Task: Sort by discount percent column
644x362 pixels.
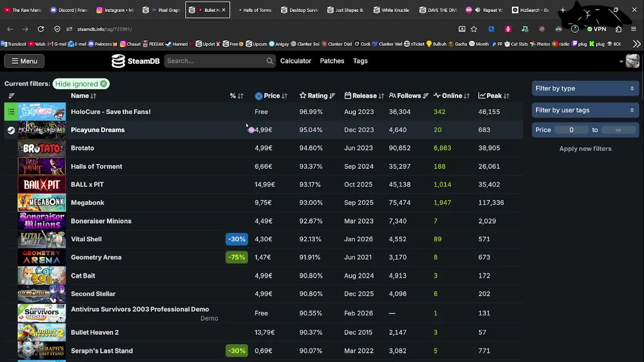Action: (x=236, y=96)
